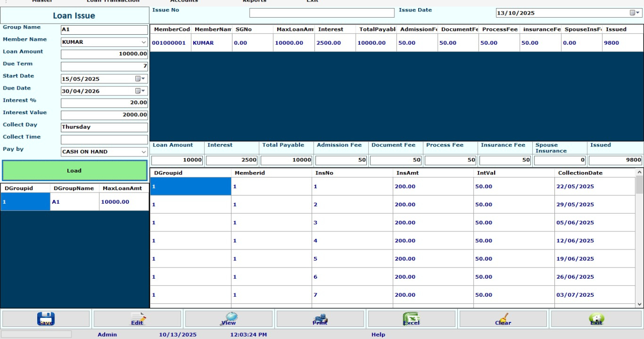Open the Reports menu
644x339 pixels.
pos(254,2)
